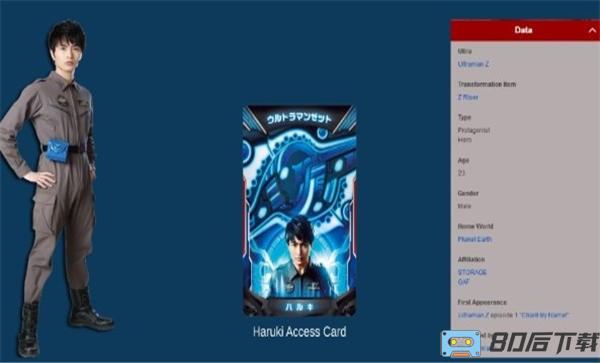Collapse the Data panel with the chevron

click(x=592, y=31)
